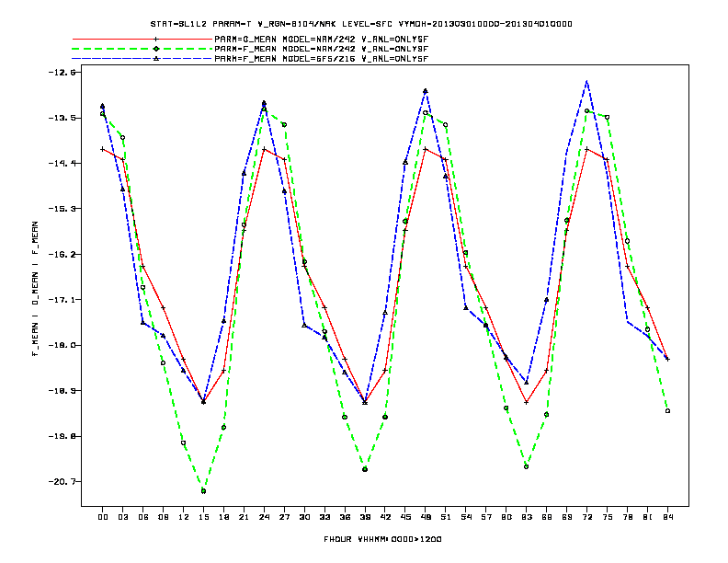
Task: Click the red legend line plus marker
Action: pos(156,40)
